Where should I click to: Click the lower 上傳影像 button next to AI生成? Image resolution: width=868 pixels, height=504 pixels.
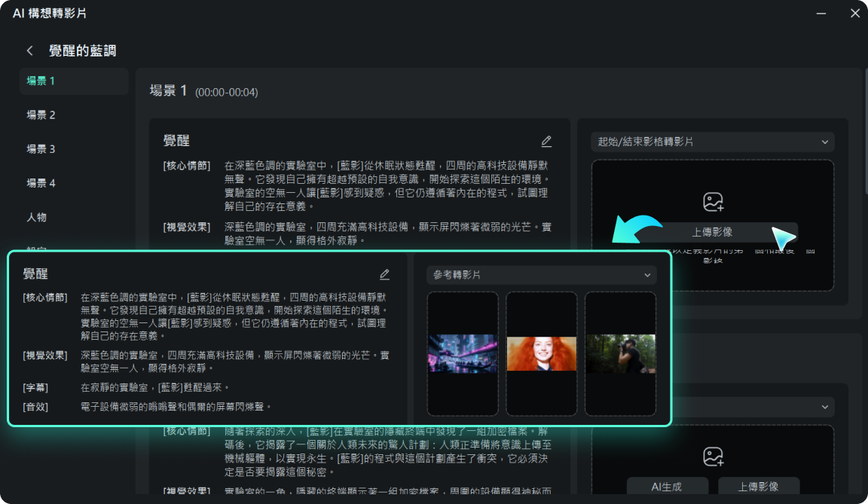point(759,487)
